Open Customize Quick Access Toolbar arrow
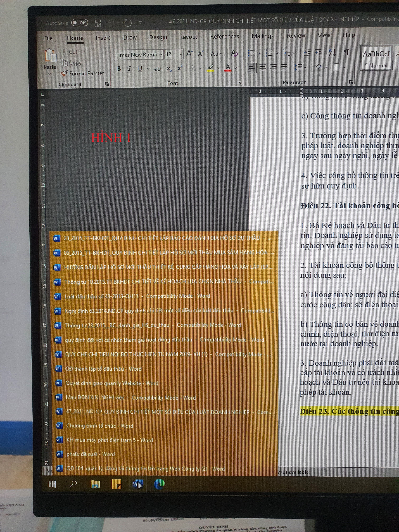 coord(141,23)
